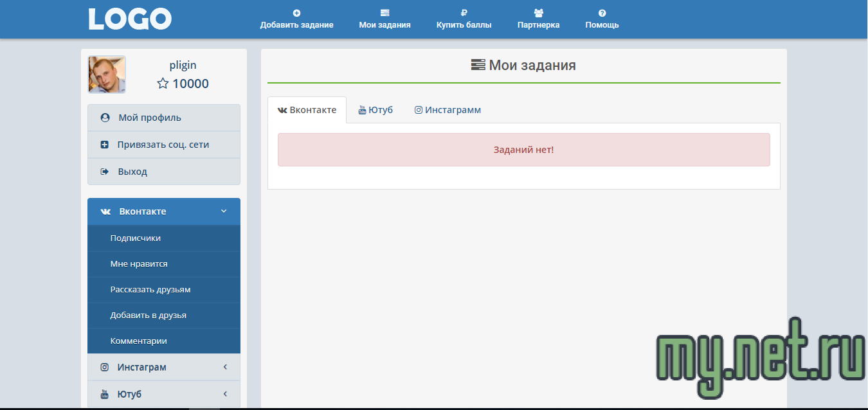Image resolution: width=868 pixels, height=410 pixels.
Task: Click the user icon next to Мой профиль
Action: click(105, 118)
